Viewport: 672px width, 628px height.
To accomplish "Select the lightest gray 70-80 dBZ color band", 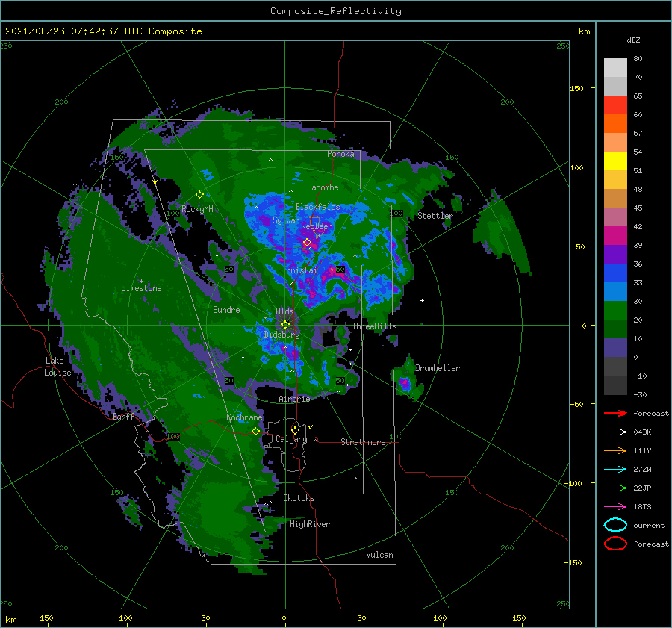I will click(615, 68).
